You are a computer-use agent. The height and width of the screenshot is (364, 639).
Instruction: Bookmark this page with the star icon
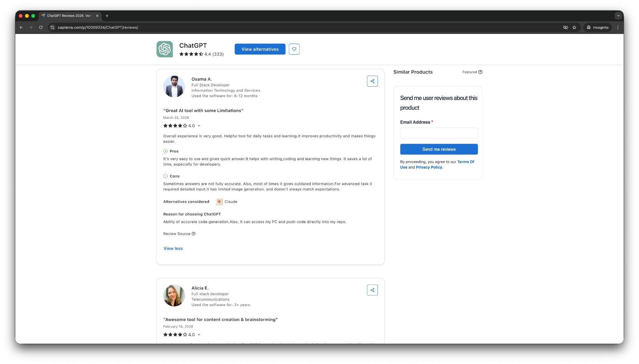[x=574, y=27]
